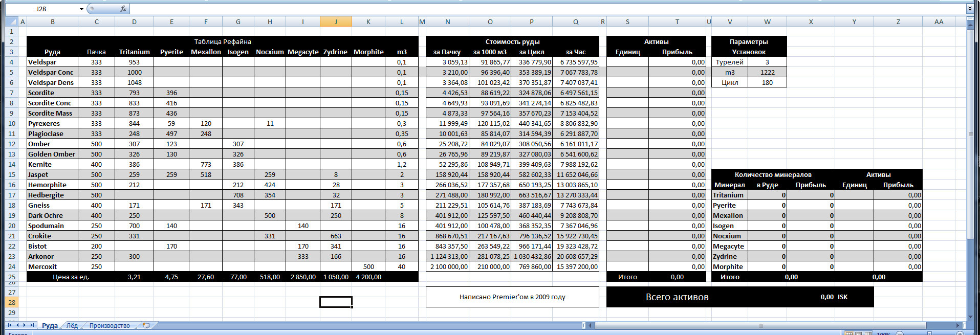
Task: Click into the formula bar input area
Action: [548, 9]
